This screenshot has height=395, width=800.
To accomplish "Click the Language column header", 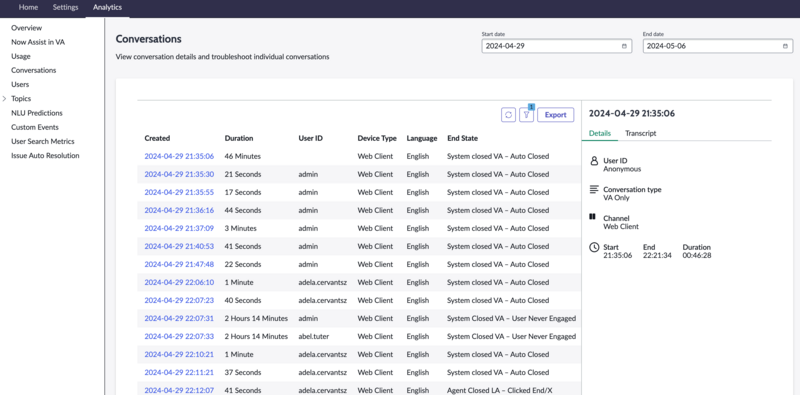I will [422, 138].
